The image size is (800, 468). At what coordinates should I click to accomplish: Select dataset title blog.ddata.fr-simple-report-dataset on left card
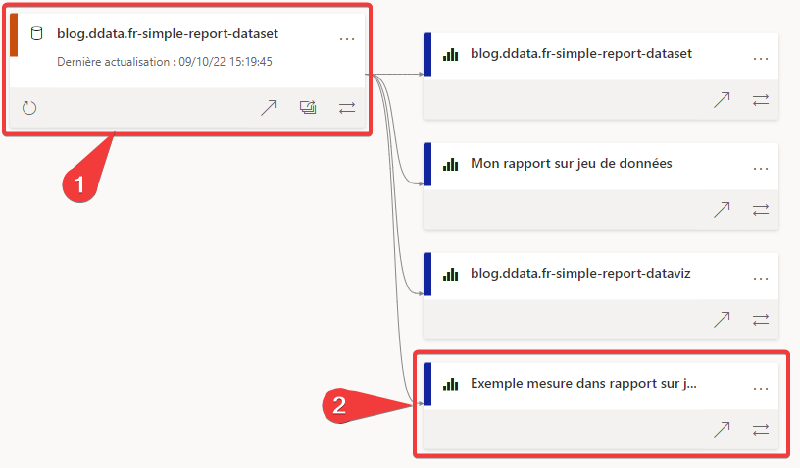(x=167, y=34)
